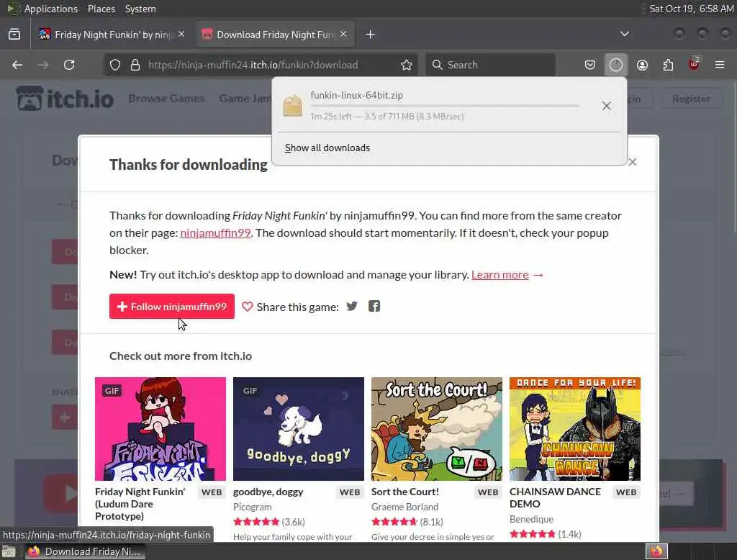Select the Download Friday Night Funkin tab

(276, 35)
